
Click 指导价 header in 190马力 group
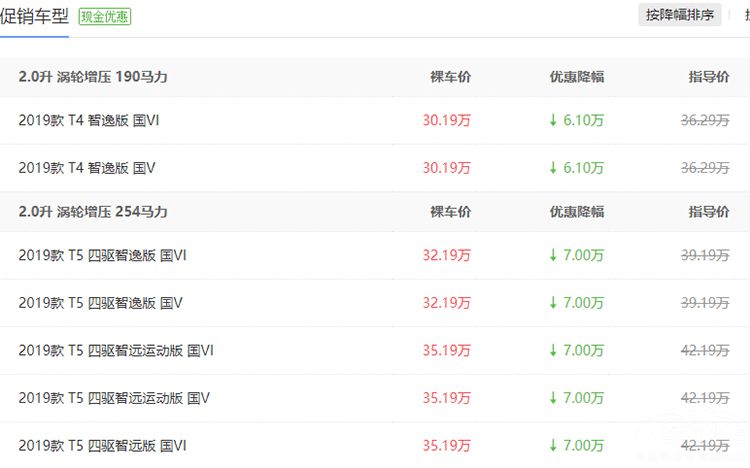[709, 77]
